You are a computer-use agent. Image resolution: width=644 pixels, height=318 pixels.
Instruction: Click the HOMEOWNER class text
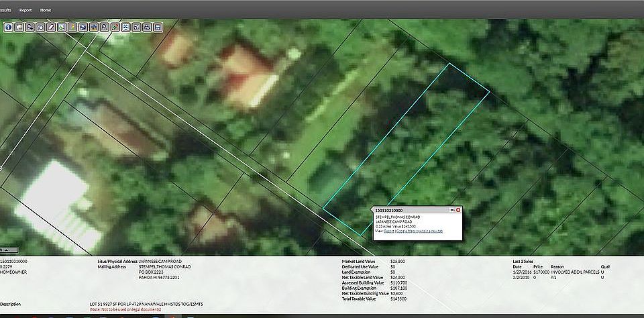(x=13, y=272)
